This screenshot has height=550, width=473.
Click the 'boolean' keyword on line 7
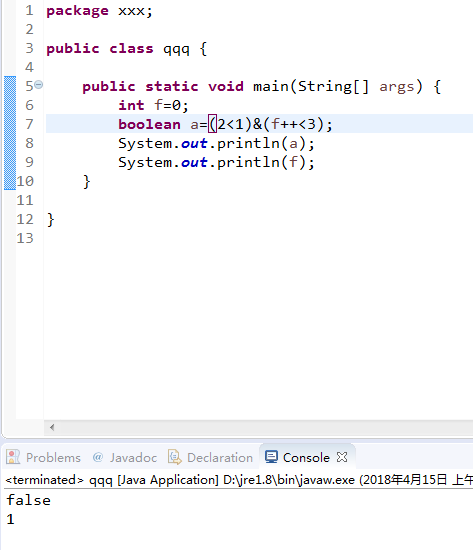[149, 124]
